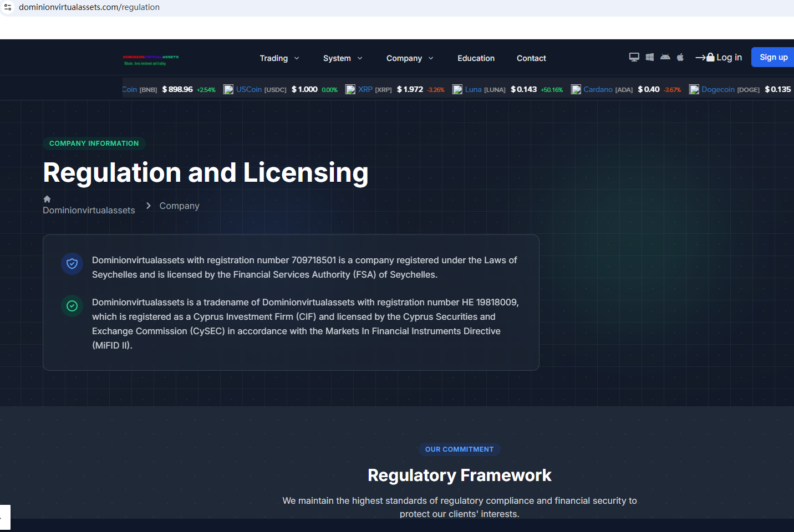Go to the Education page
The width and height of the screenshot is (794, 532).
476,58
